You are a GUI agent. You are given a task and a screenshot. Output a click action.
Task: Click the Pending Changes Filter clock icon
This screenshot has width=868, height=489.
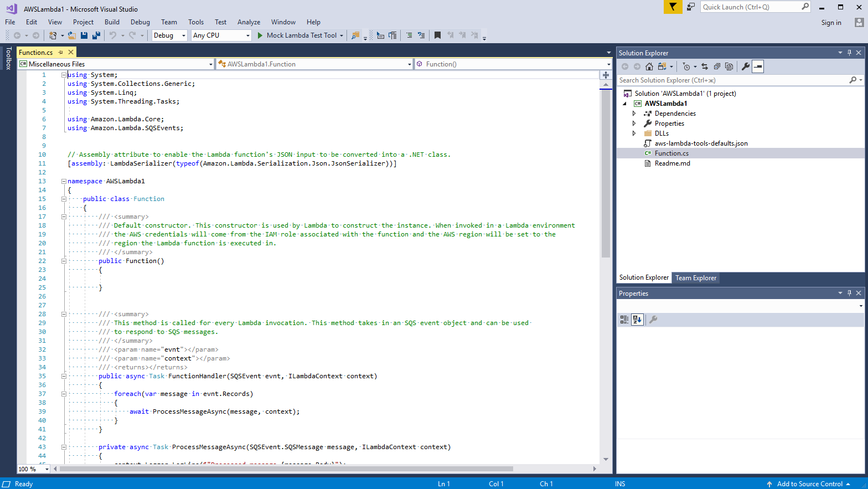pyautogui.click(x=686, y=66)
